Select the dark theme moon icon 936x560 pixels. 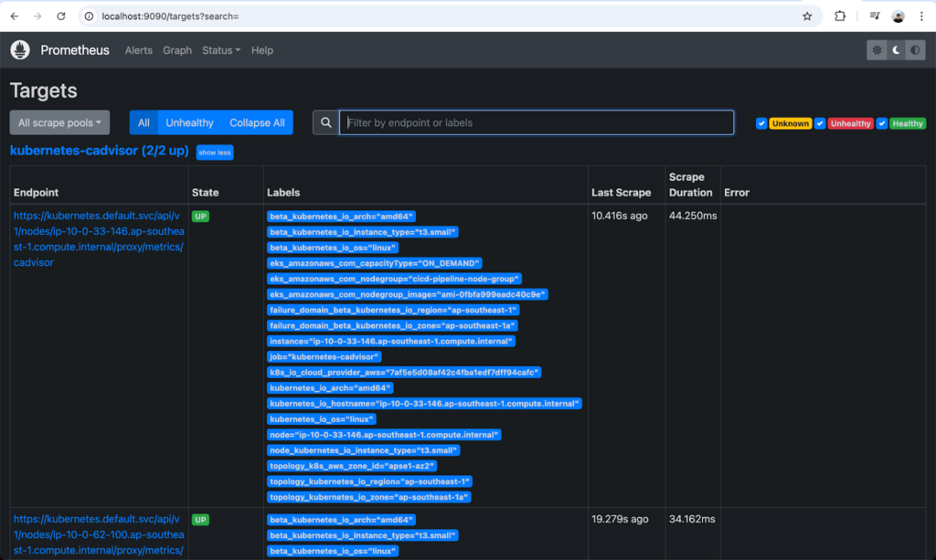[897, 50]
